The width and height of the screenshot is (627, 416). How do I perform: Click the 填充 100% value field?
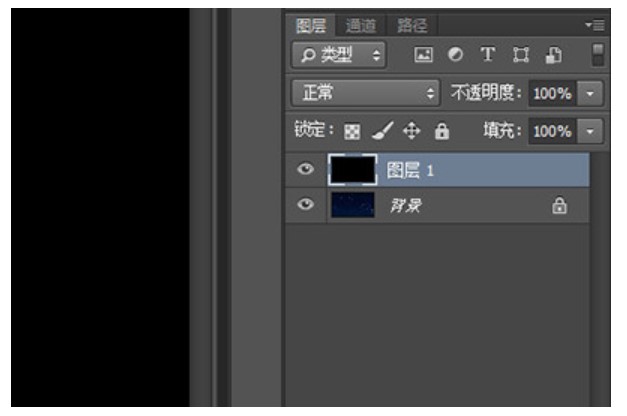click(552, 131)
